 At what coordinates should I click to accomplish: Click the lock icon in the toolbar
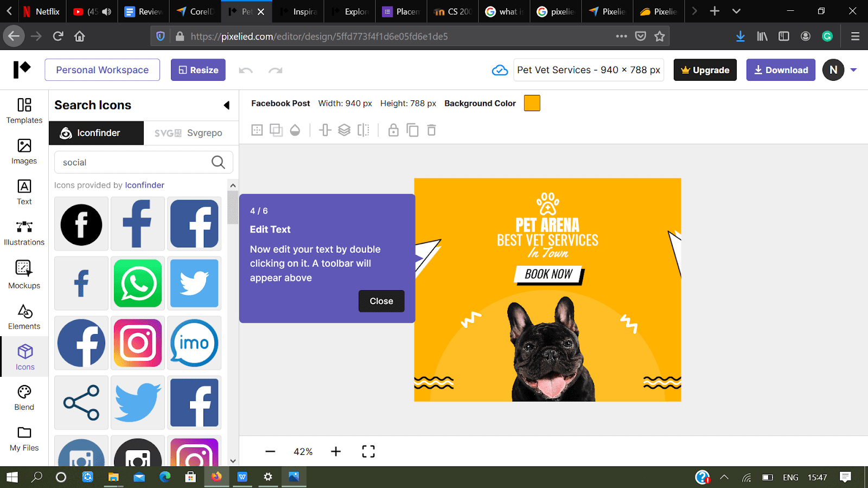(x=393, y=130)
